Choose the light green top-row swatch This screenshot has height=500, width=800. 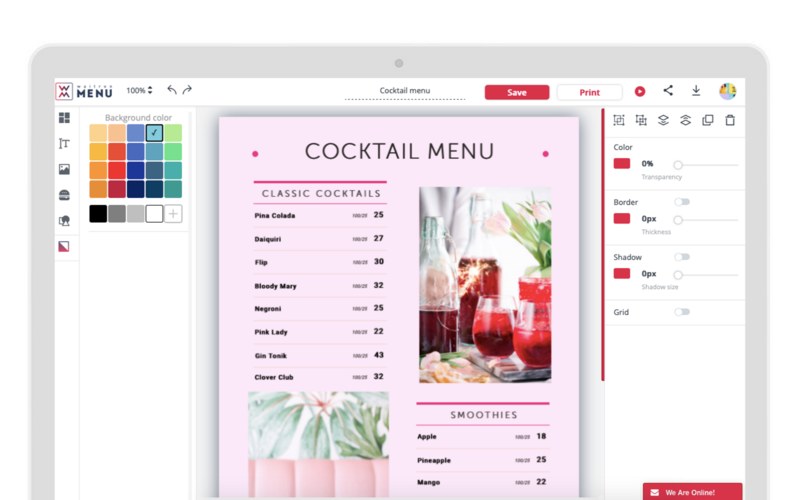(x=173, y=133)
